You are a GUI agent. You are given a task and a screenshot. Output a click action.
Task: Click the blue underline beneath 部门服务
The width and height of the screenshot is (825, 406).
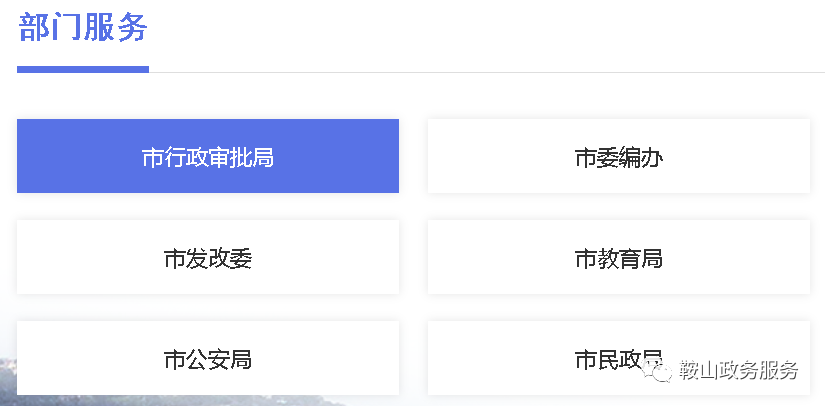pyautogui.click(x=83, y=69)
